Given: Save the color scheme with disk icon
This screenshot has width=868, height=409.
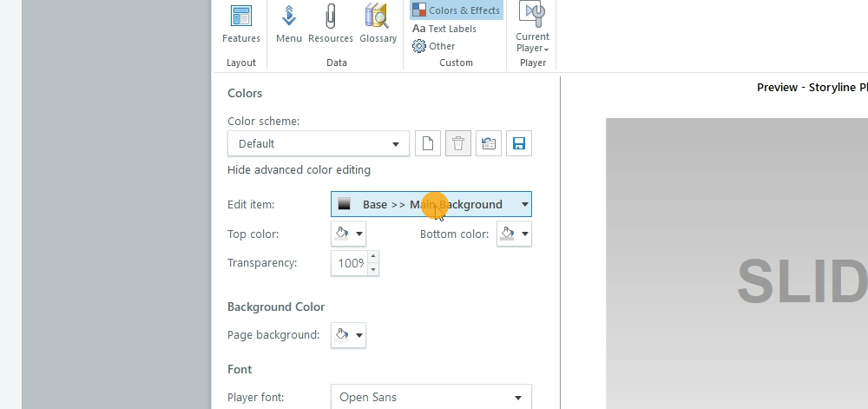Looking at the screenshot, I should point(519,144).
